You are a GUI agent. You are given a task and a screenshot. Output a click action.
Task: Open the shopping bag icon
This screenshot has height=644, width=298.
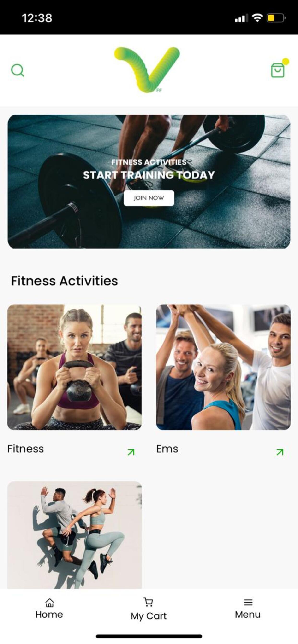[278, 70]
